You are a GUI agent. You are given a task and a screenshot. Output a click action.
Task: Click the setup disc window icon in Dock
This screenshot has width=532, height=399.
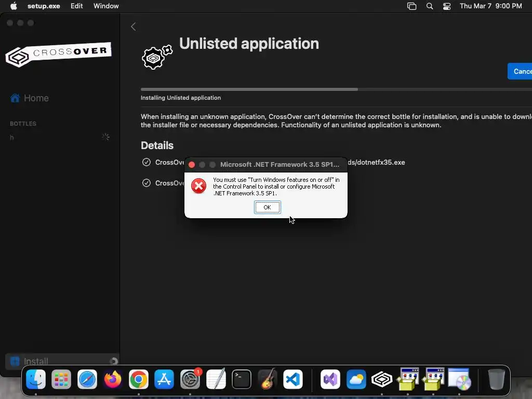pyautogui.click(x=459, y=379)
